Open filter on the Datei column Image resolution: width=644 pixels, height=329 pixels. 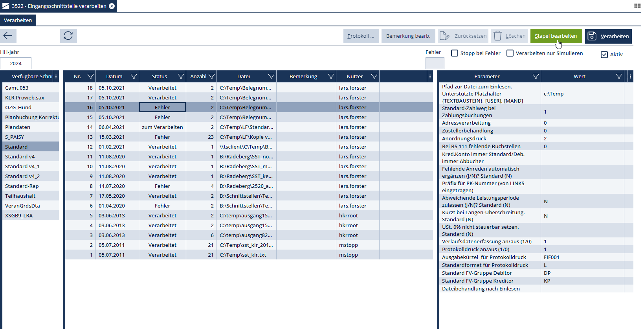pyautogui.click(x=271, y=77)
